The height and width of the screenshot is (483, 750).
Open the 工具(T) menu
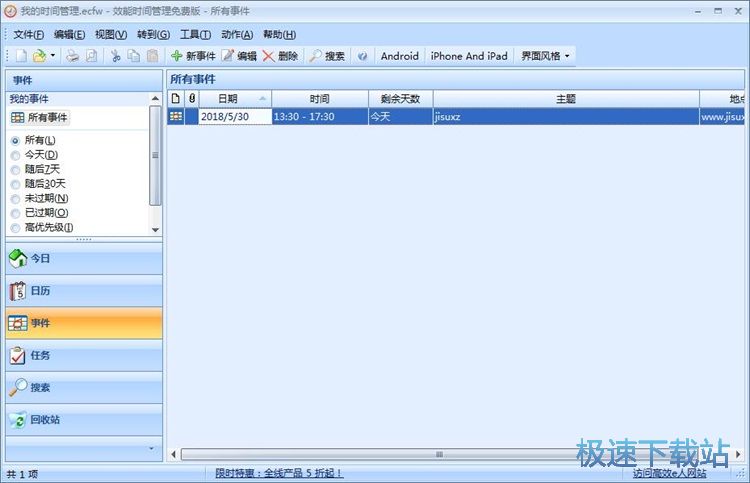[195, 34]
